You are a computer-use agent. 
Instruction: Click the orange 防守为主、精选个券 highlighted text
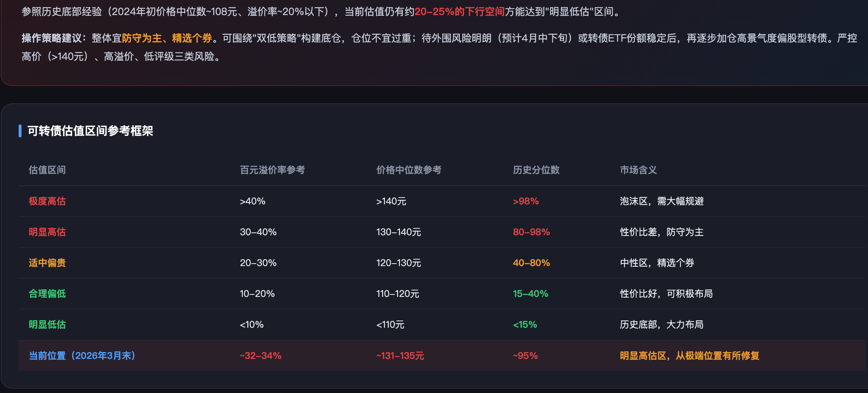pyautogui.click(x=167, y=38)
